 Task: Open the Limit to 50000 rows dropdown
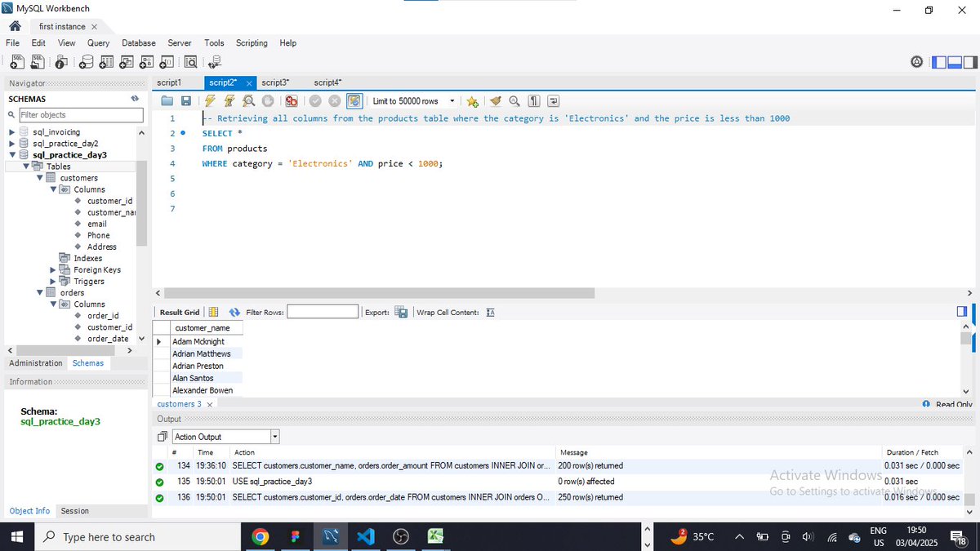click(x=414, y=101)
